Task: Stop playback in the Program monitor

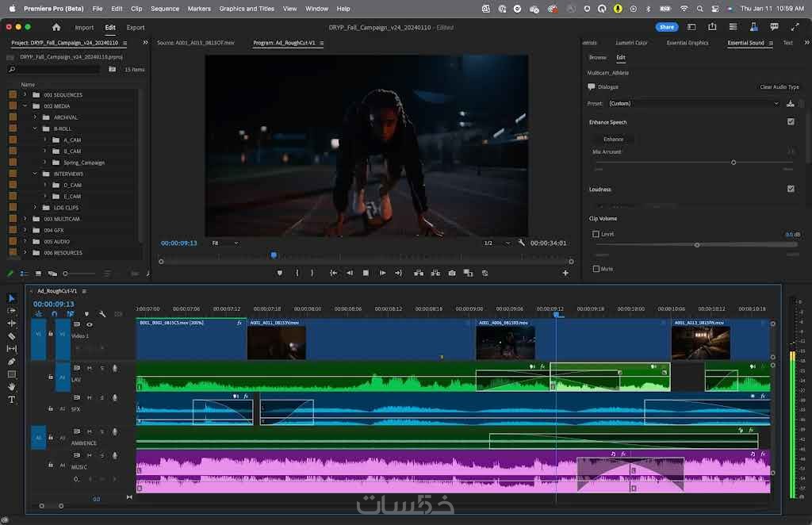Action: pos(366,273)
